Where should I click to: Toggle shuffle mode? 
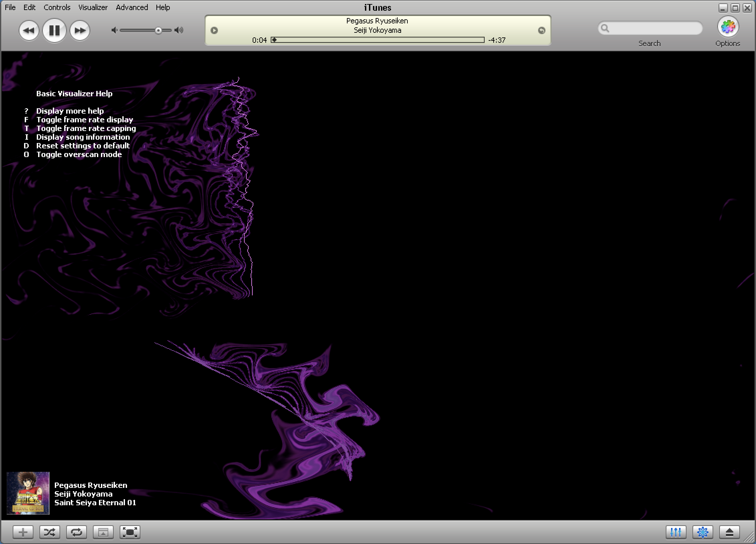pyautogui.click(x=49, y=532)
